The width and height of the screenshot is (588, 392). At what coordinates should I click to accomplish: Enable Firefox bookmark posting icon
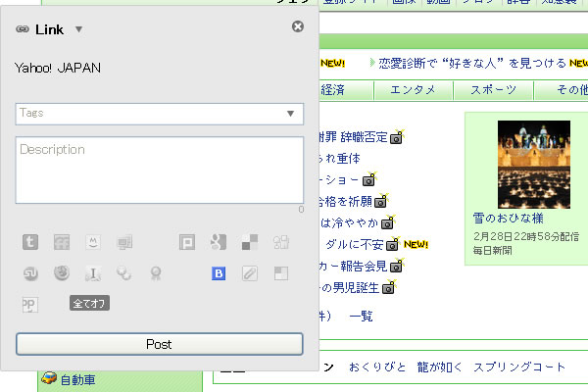click(62, 273)
